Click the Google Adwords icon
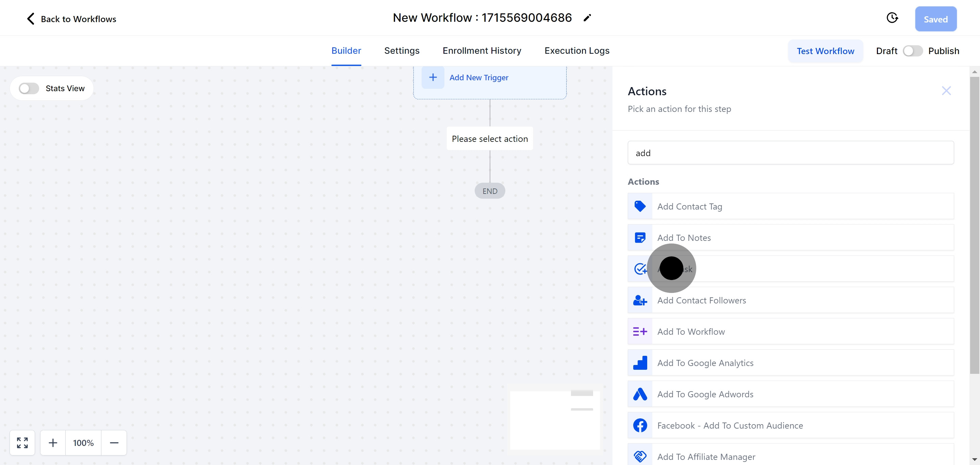 click(x=640, y=394)
